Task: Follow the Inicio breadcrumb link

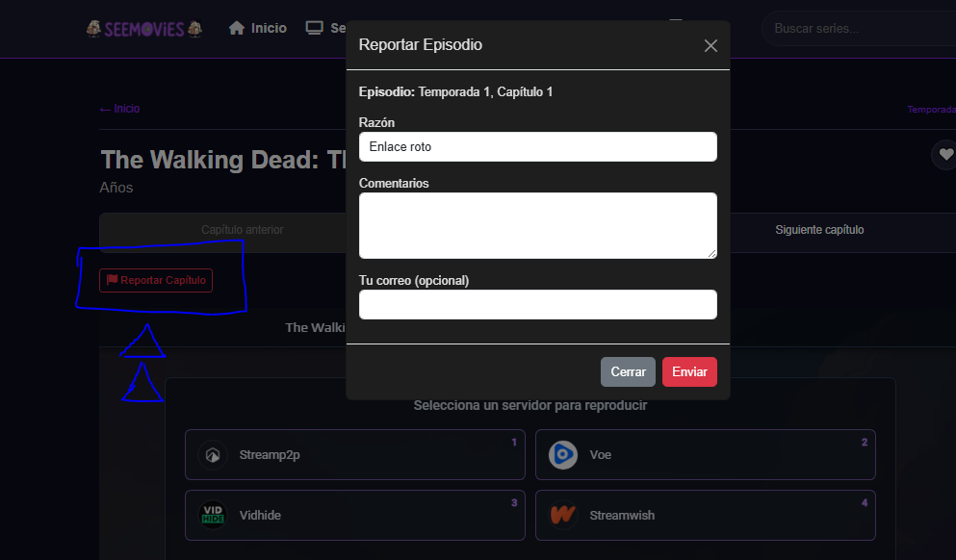Action: [x=119, y=108]
